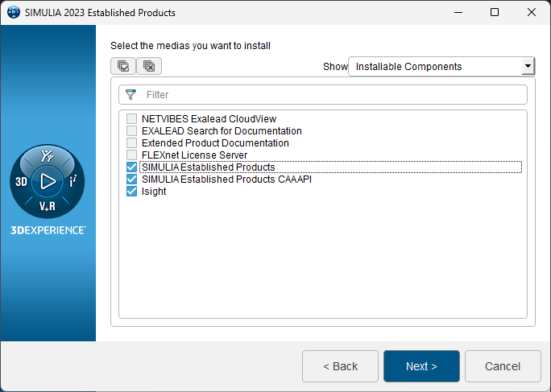Cancel the installation
This screenshot has width=551, height=392.
pyautogui.click(x=503, y=366)
